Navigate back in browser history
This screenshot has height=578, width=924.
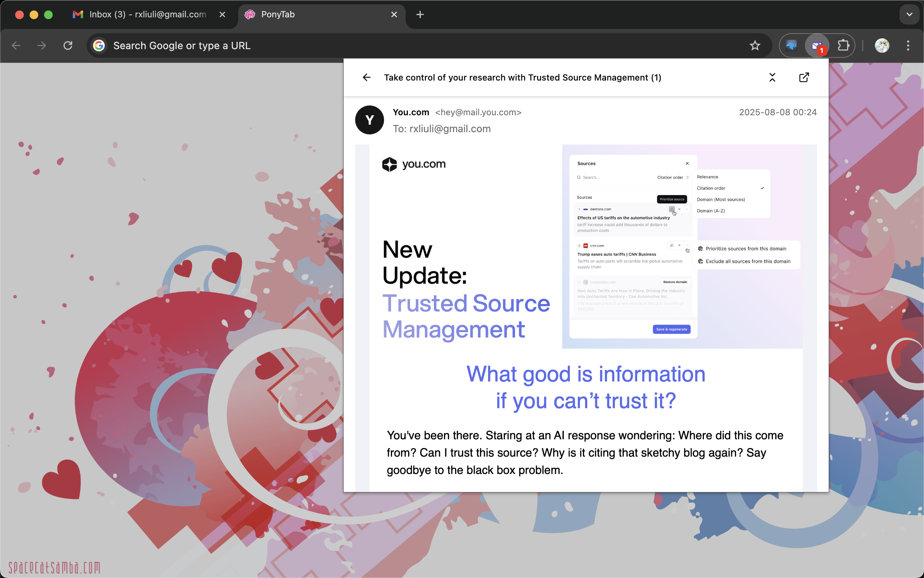(x=16, y=46)
